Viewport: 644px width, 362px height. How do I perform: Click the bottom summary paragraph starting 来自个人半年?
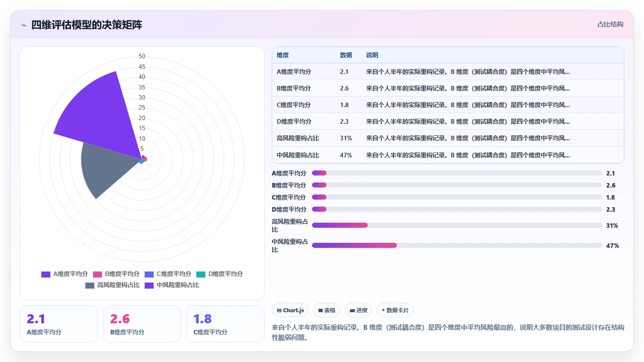pos(448,332)
